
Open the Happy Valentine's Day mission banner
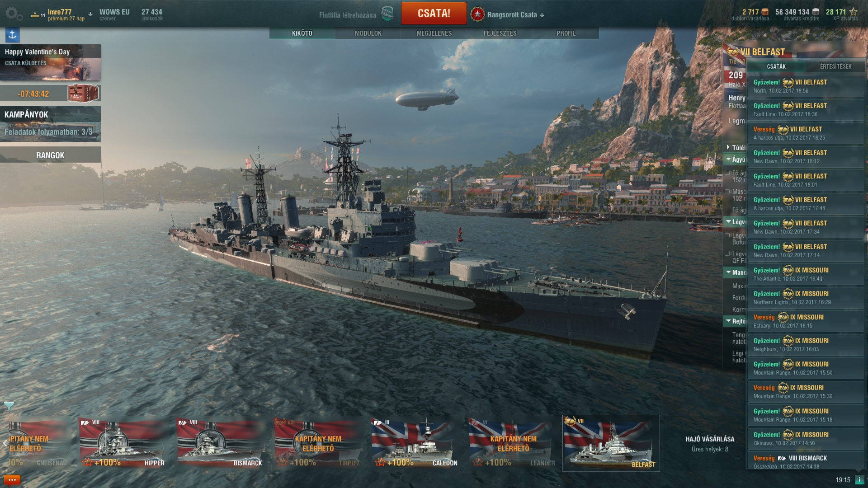[50, 62]
